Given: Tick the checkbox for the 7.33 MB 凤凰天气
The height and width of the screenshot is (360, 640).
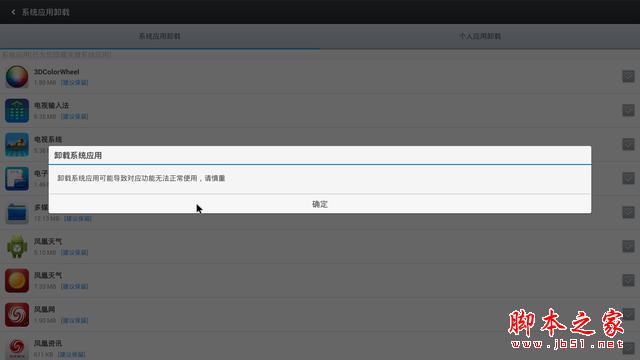Looking at the screenshot, I should click(x=628, y=280).
